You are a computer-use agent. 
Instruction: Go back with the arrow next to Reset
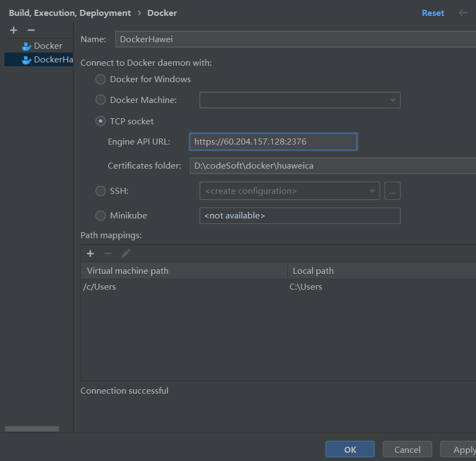coord(463,13)
